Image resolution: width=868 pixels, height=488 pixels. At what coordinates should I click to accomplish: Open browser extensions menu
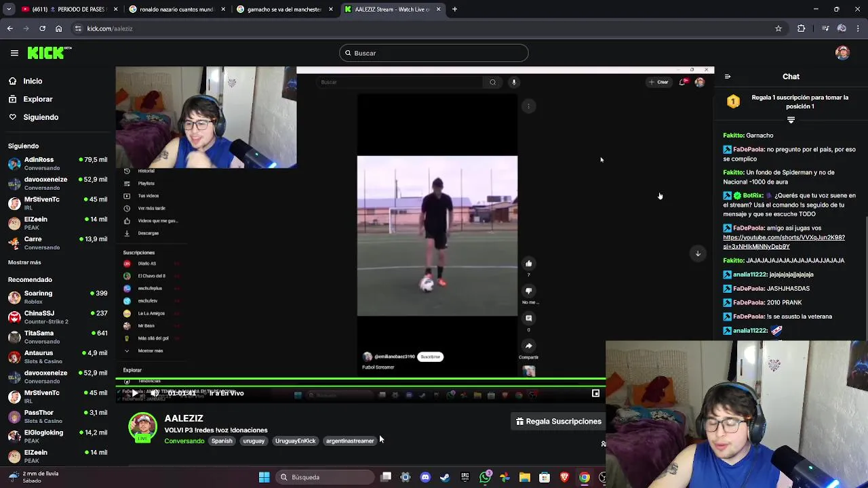coord(802,28)
